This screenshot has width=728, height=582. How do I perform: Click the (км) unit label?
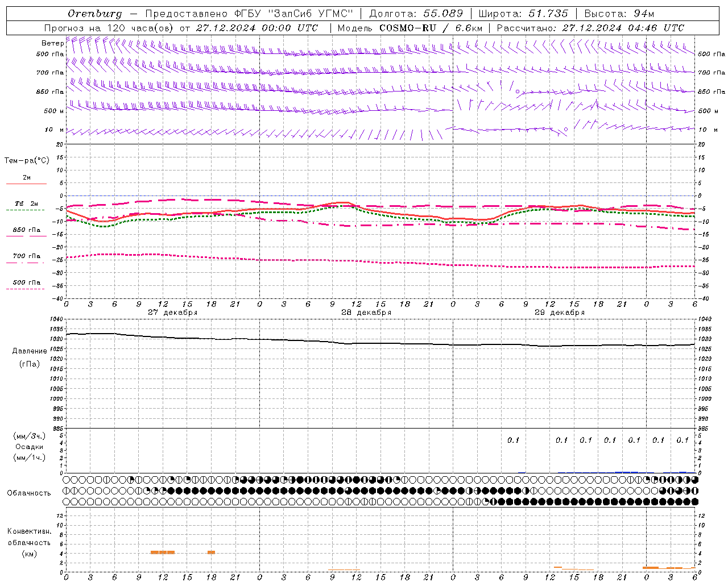pyautogui.click(x=29, y=554)
